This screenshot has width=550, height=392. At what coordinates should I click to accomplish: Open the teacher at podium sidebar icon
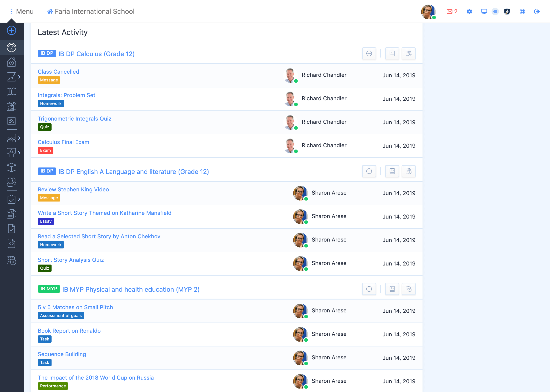pos(11,153)
